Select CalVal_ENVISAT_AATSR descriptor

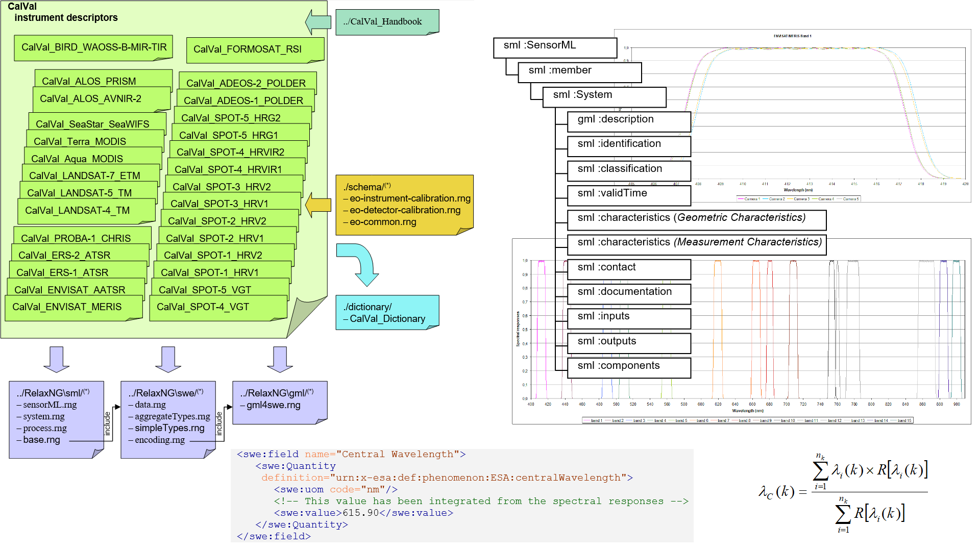(x=76, y=289)
